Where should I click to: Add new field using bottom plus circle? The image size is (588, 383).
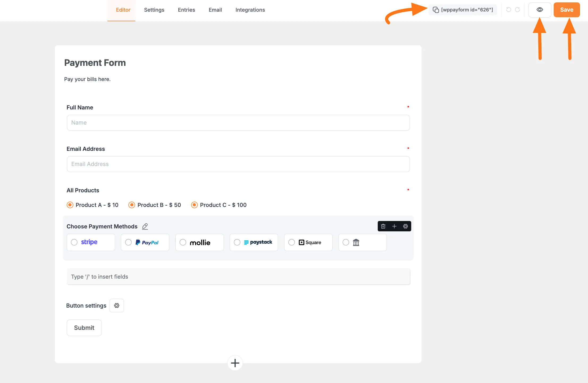point(235,363)
